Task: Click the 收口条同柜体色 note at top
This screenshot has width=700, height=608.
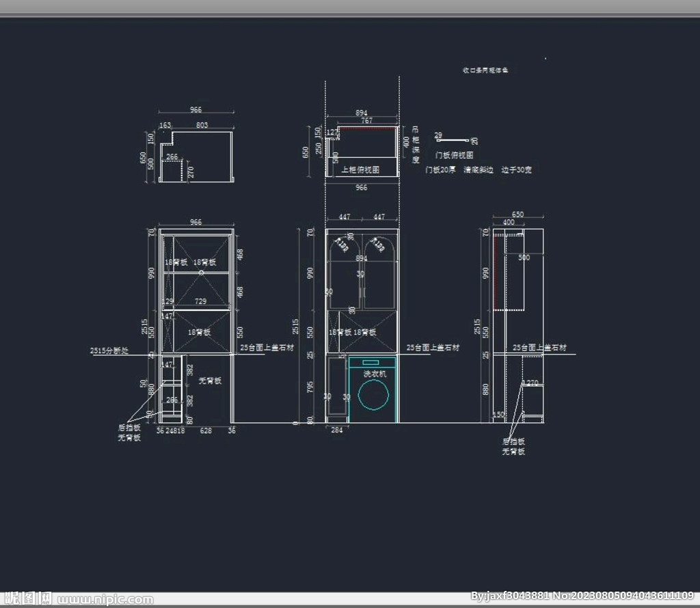Action: 485,70
